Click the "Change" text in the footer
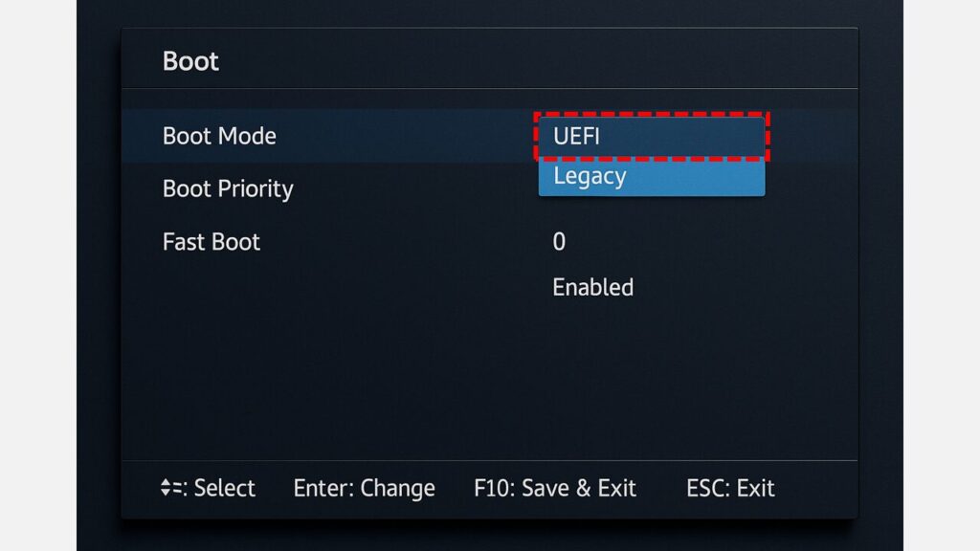980x551 pixels. (x=397, y=488)
